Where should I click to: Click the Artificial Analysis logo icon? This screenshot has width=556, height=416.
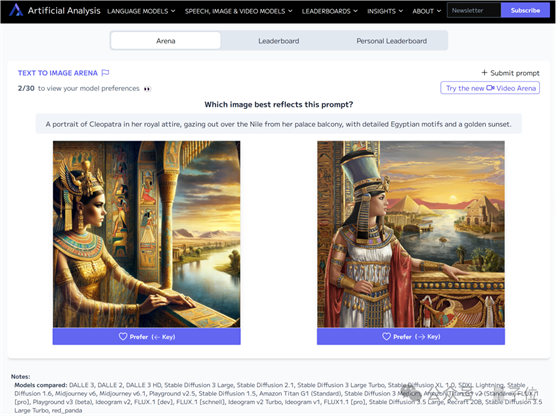click(16, 10)
